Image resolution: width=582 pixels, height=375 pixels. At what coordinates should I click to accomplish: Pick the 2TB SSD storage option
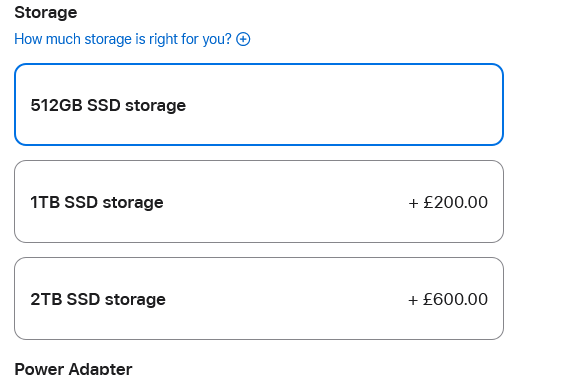coord(259,299)
